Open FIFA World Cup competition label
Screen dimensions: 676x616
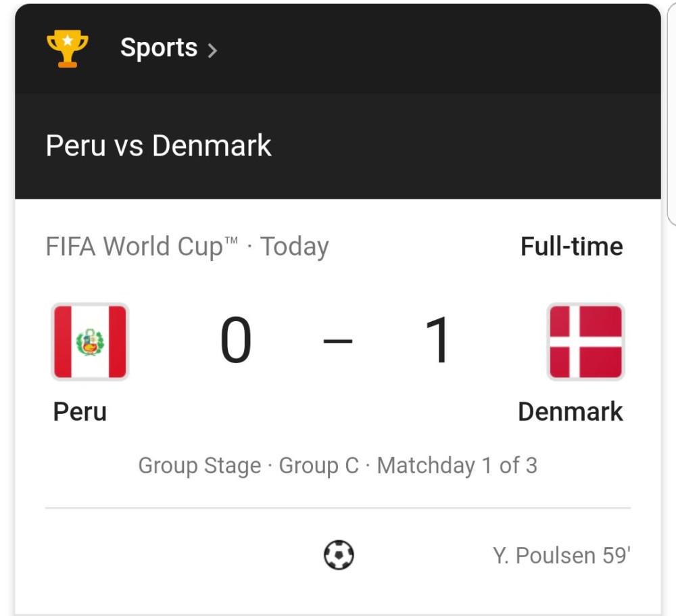[x=141, y=247]
